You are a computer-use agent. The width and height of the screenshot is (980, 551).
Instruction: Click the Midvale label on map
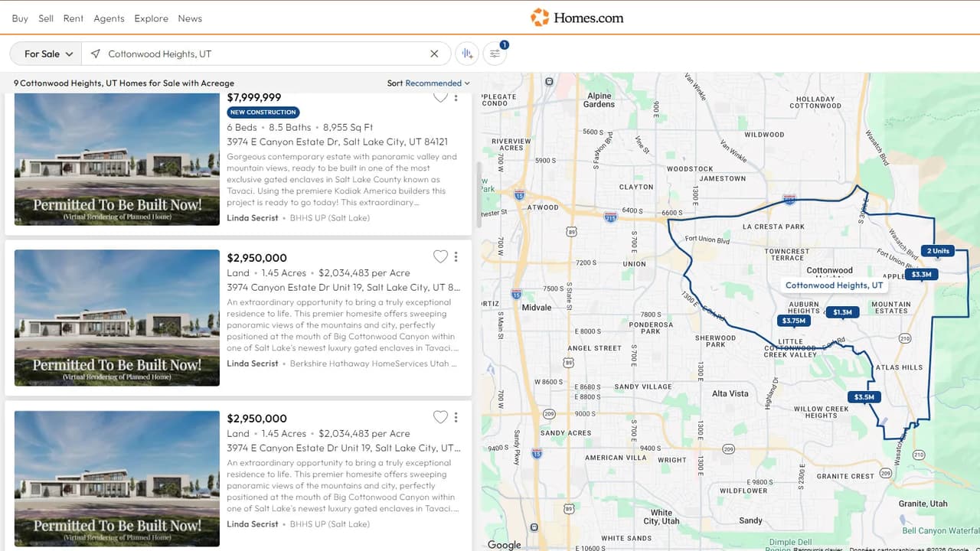[x=536, y=307]
